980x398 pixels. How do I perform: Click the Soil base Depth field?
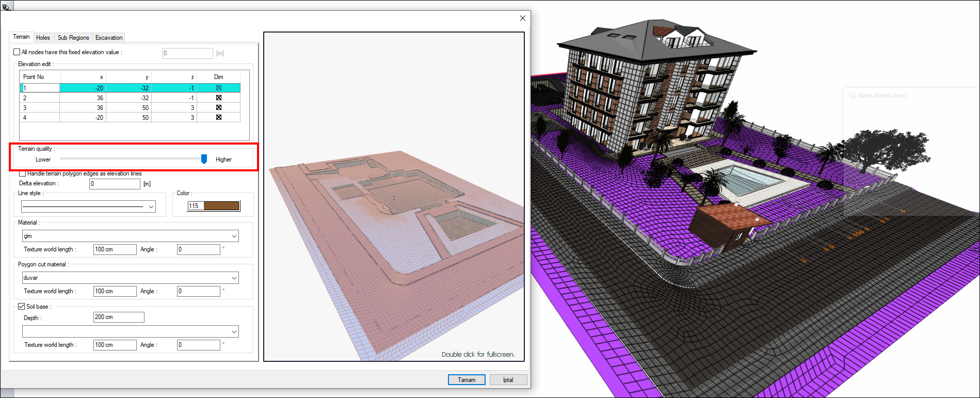click(119, 317)
